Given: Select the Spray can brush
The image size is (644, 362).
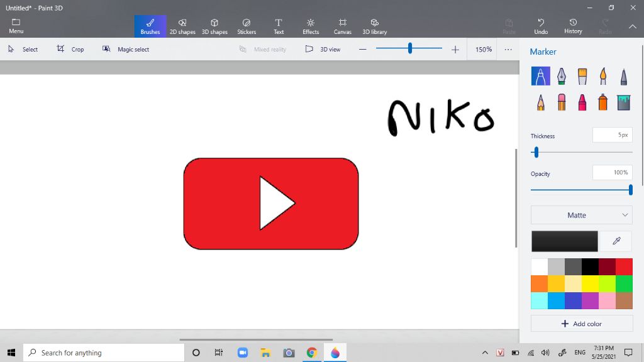Looking at the screenshot, I should [603, 102].
